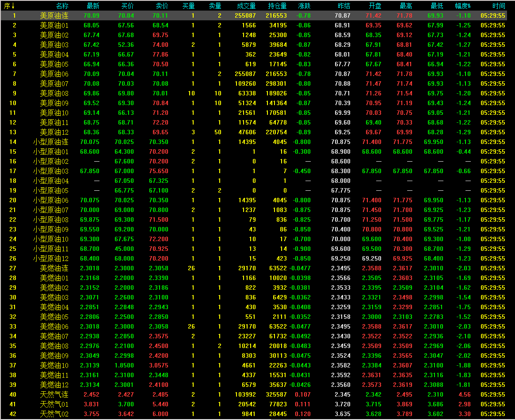The height and width of the screenshot is (420, 515).
Task: Sort by 持仓量 column header
Action: click(277, 6)
